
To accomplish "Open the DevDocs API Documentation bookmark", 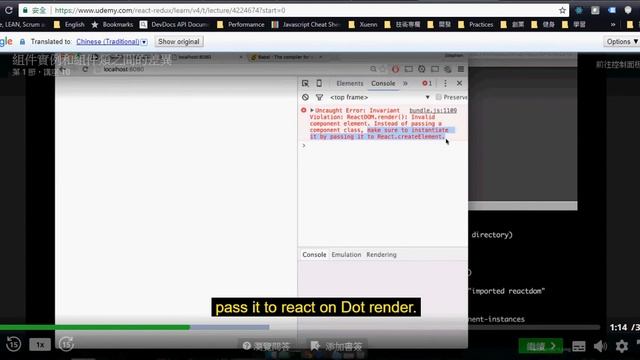I will pyautogui.click(x=174, y=24).
